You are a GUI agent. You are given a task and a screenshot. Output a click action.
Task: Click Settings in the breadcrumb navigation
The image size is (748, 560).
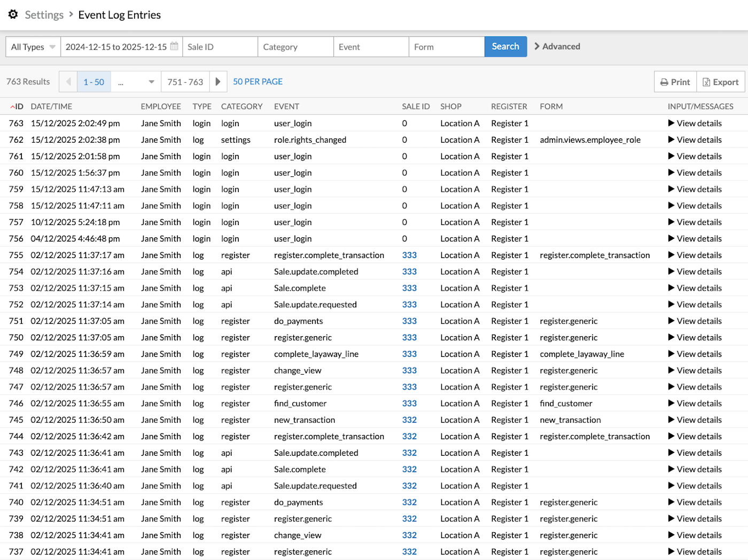click(44, 14)
